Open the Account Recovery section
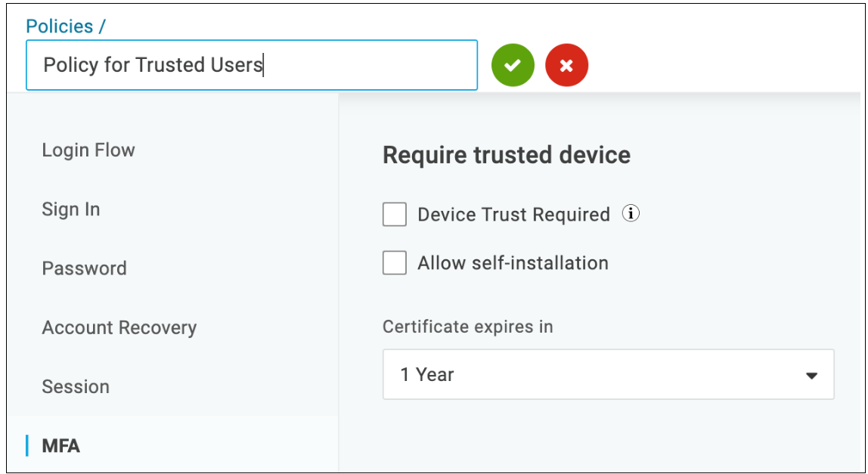Viewport: 868px width, 474px height. [119, 328]
